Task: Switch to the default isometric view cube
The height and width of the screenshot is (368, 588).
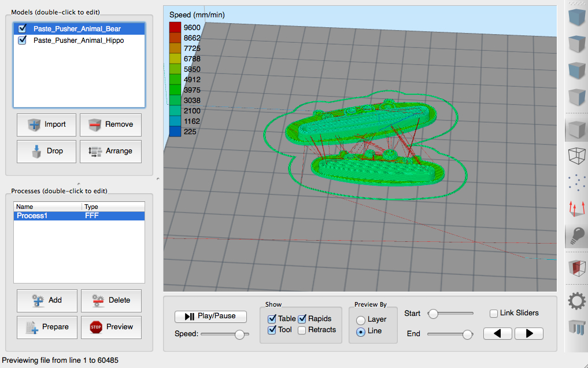Action: (576, 17)
